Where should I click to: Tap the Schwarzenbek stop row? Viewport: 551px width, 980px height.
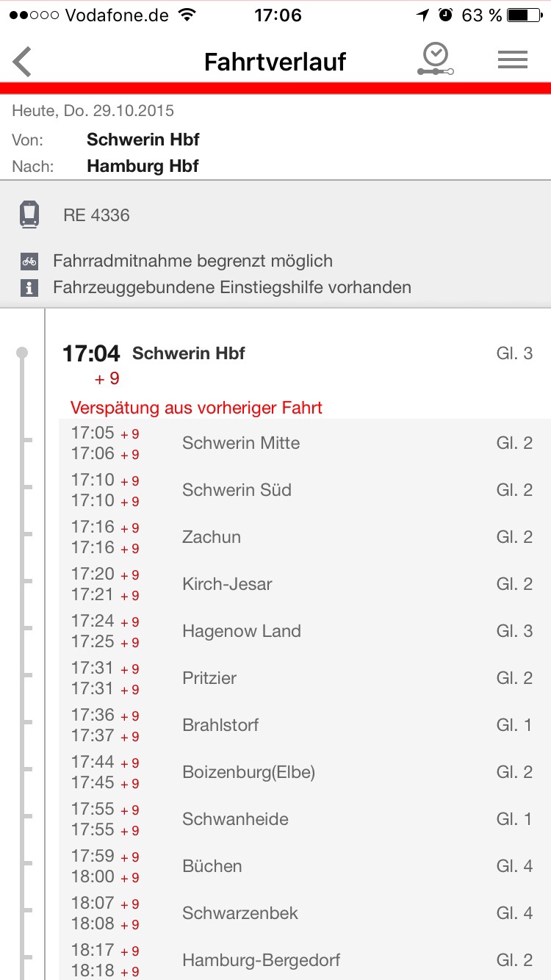(305, 913)
